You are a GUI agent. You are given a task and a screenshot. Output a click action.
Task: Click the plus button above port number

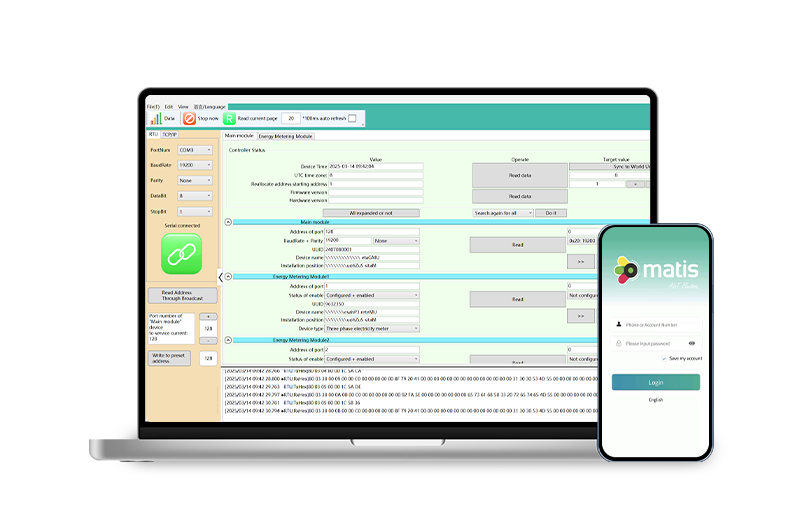coord(209,316)
